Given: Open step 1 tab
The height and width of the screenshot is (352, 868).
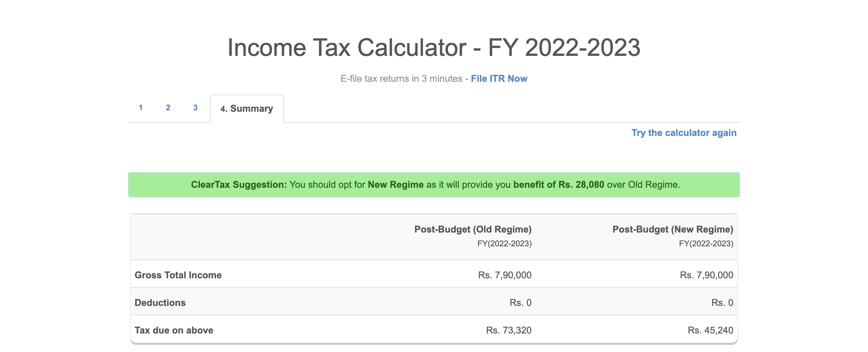Looking at the screenshot, I should point(141,108).
